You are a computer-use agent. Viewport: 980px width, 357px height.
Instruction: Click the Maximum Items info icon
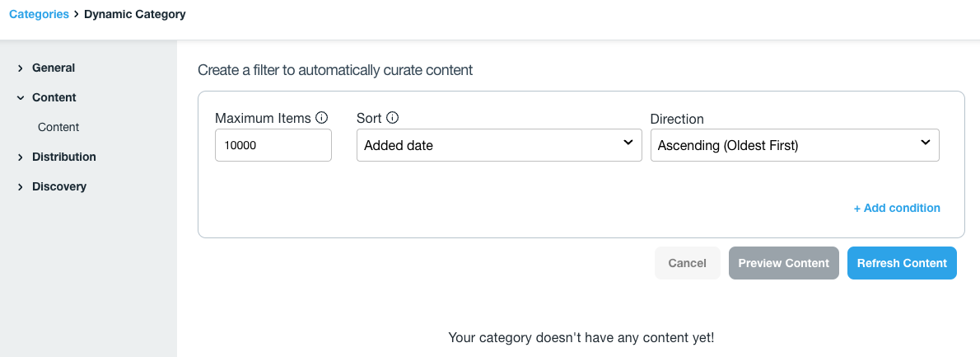322,118
